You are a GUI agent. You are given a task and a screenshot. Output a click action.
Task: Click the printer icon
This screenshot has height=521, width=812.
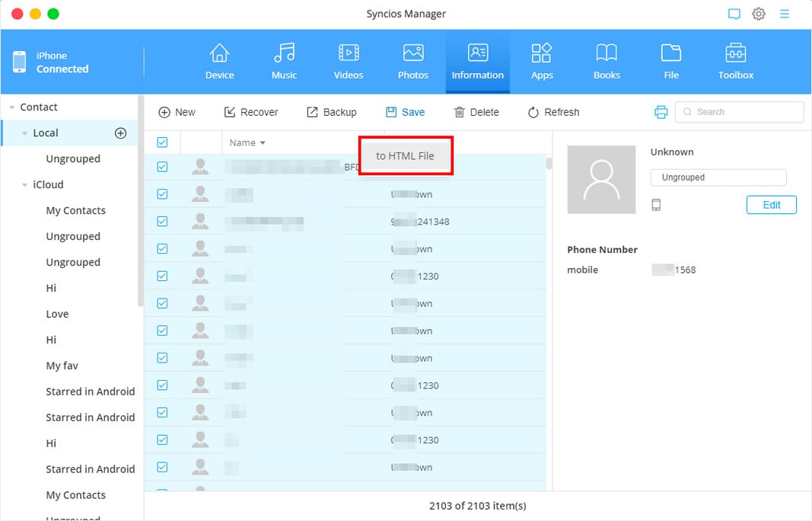[661, 112]
